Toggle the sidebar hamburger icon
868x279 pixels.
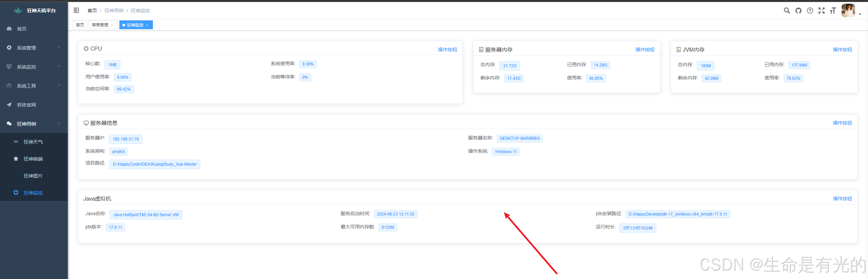click(76, 11)
